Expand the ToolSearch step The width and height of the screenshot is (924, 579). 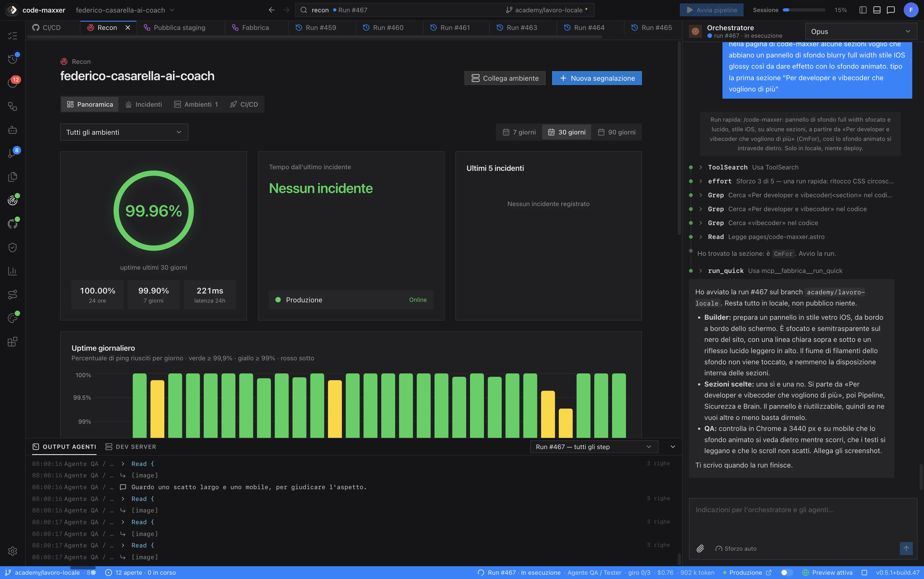click(700, 167)
